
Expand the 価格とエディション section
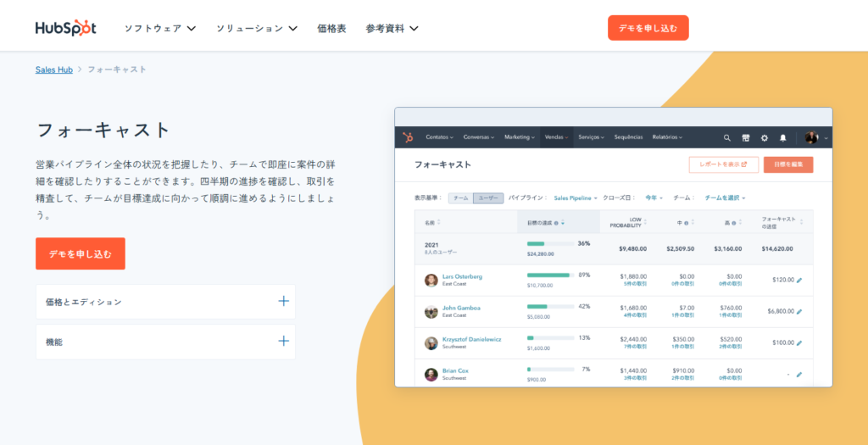pyautogui.click(x=165, y=302)
